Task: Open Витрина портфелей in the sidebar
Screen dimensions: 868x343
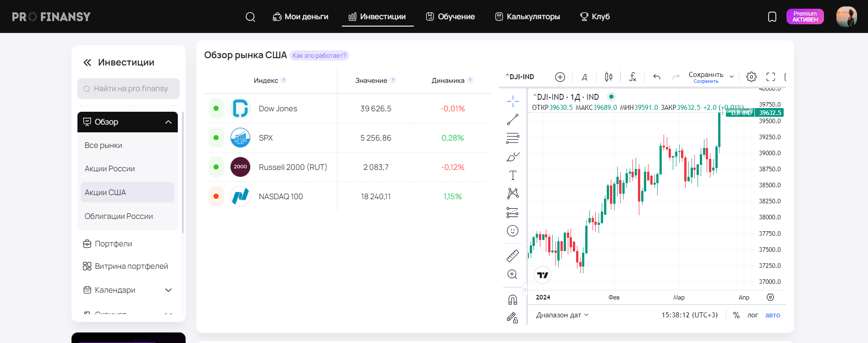Action: (x=125, y=266)
